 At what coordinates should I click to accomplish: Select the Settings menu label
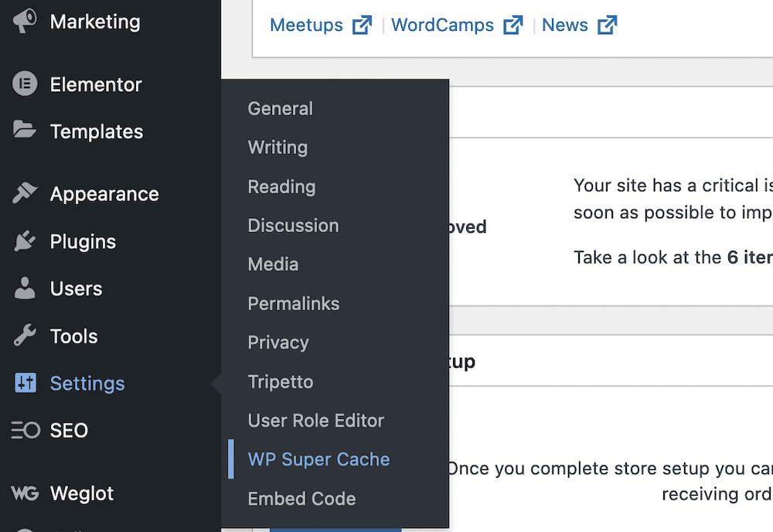coord(87,384)
